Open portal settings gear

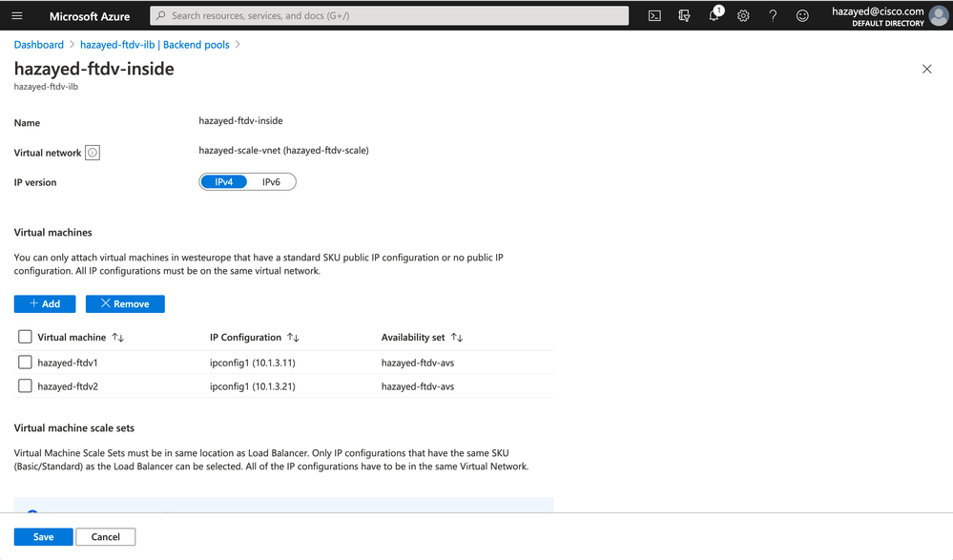click(x=743, y=16)
